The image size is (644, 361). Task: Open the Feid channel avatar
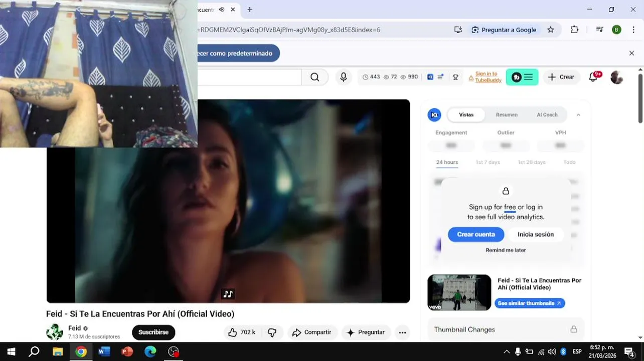tap(55, 332)
